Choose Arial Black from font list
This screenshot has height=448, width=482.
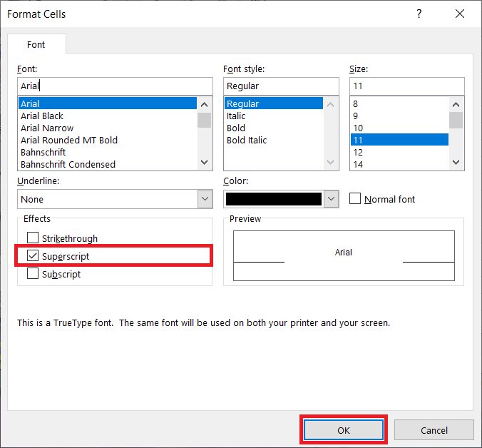point(42,116)
